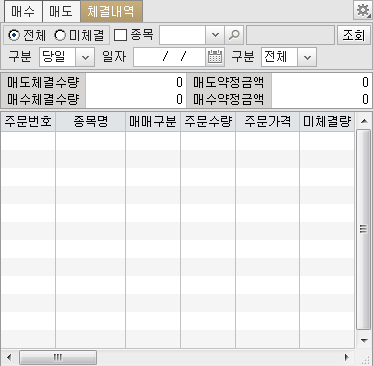
Task: Click the 매도체결수량 label
Action: tap(43, 82)
